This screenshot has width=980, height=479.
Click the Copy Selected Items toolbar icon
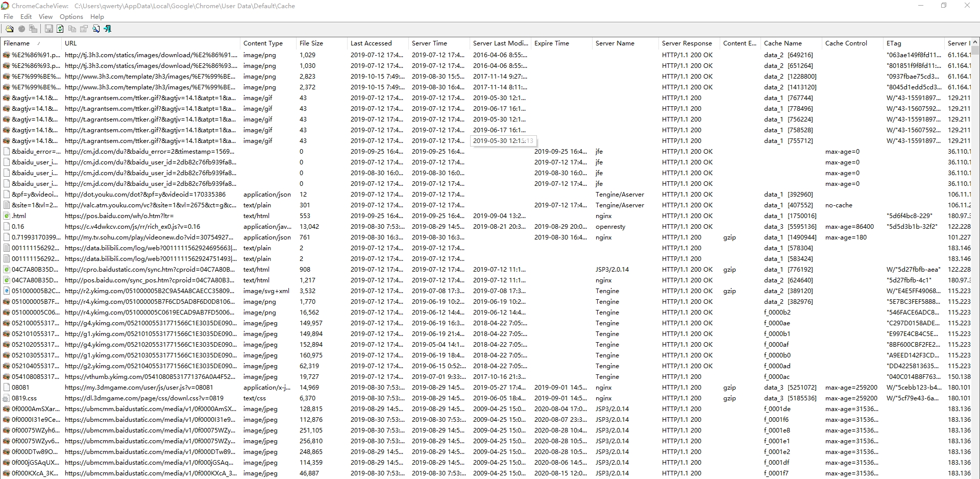click(72, 29)
